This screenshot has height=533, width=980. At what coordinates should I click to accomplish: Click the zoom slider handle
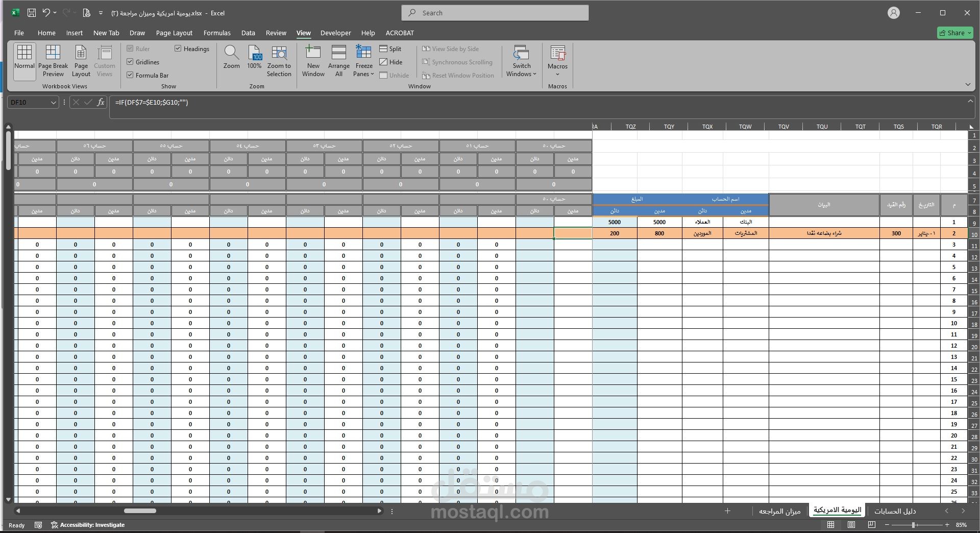click(x=913, y=525)
